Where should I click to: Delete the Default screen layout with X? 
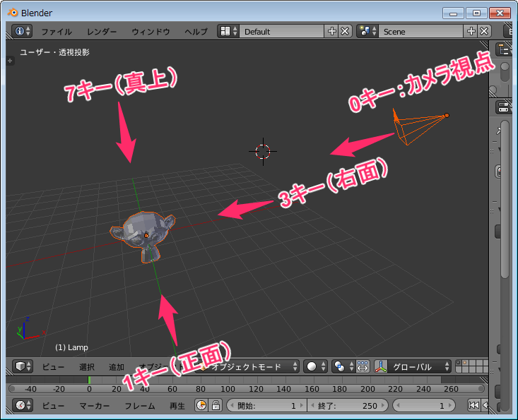pos(345,31)
